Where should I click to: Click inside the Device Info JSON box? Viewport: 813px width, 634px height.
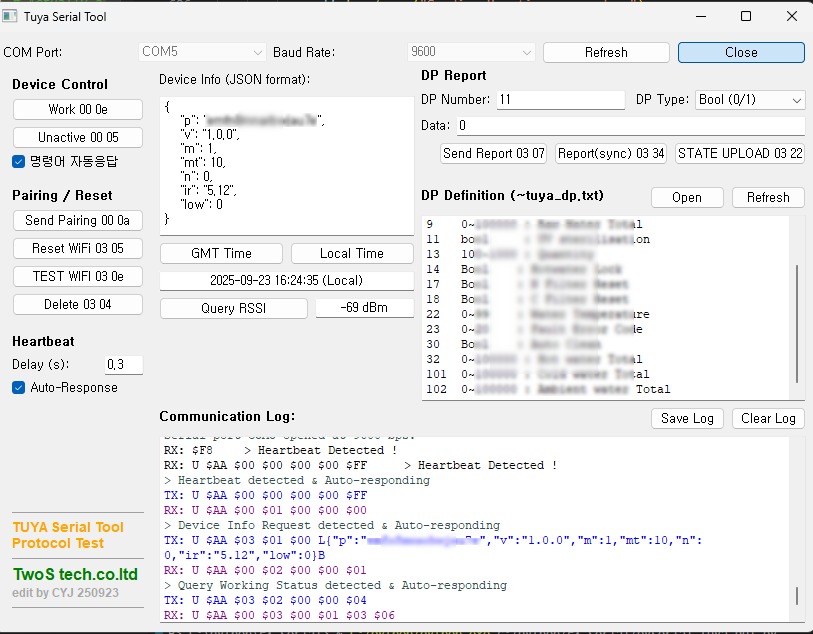click(x=287, y=166)
